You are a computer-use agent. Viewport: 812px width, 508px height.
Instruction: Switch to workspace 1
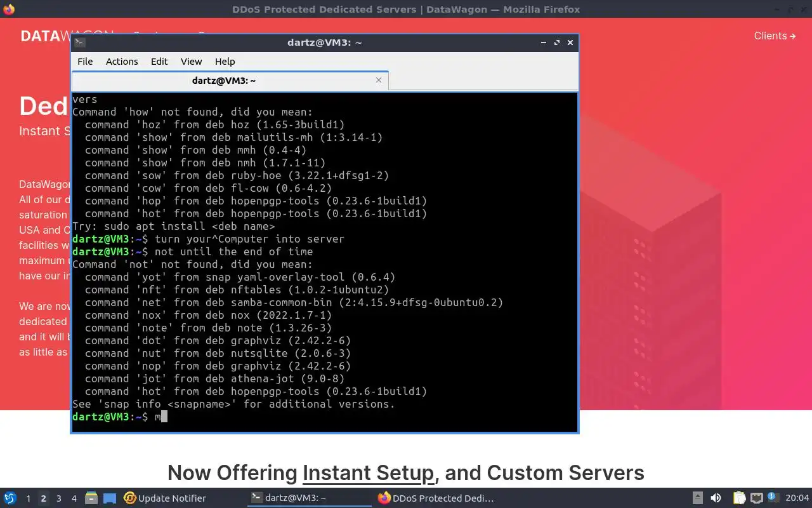28,498
